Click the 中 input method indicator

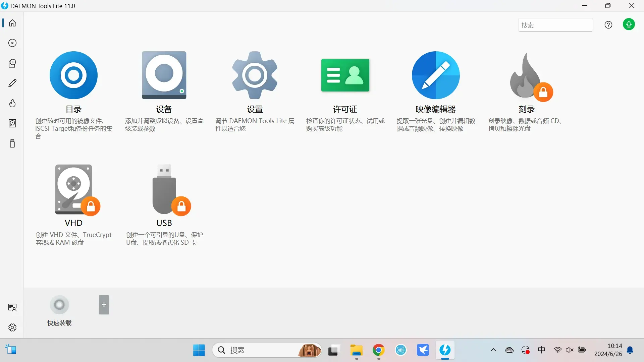[x=541, y=350]
